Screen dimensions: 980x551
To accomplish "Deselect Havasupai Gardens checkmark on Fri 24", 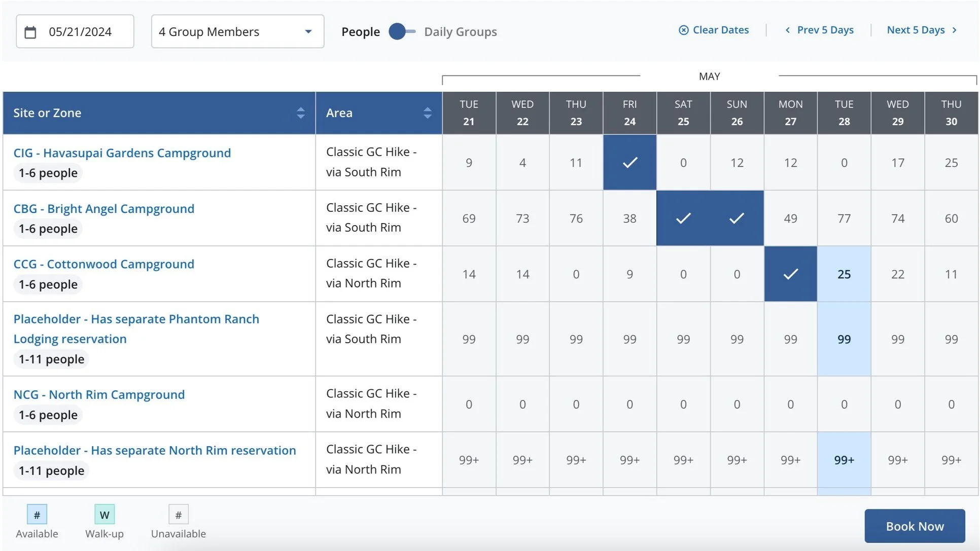I will pyautogui.click(x=629, y=163).
